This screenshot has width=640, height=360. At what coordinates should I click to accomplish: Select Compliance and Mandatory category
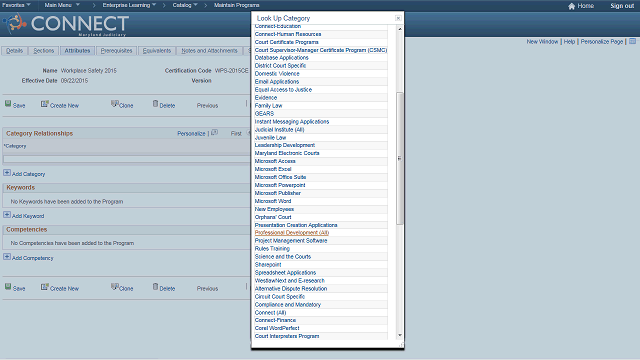click(288, 304)
